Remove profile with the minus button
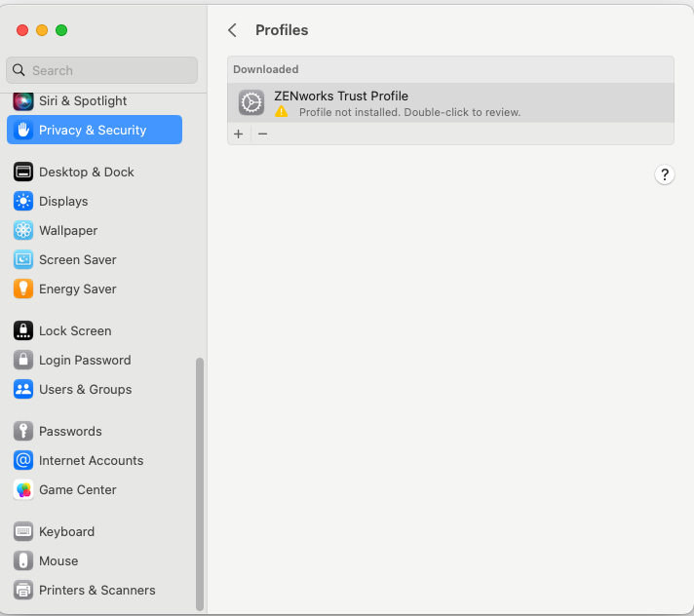694x616 pixels. [x=262, y=134]
